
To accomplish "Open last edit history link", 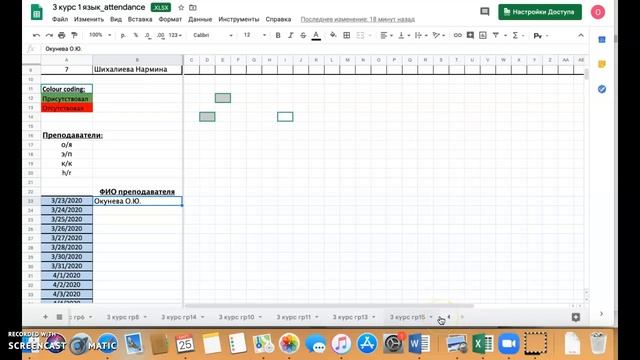I will (x=358, y=19).
